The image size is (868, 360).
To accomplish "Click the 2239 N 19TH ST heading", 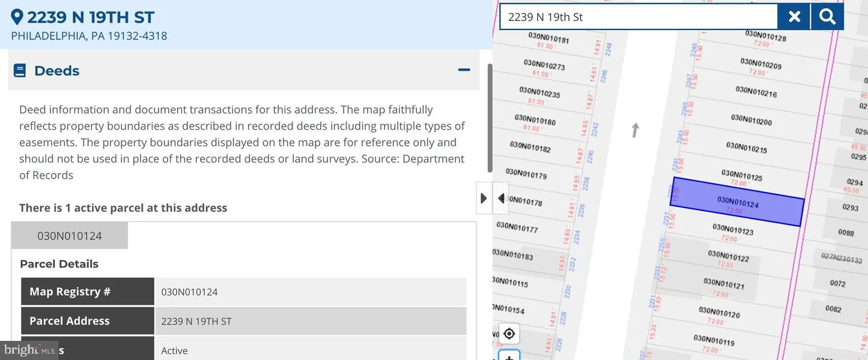I will pyautogui.click(x=91, y=17).
